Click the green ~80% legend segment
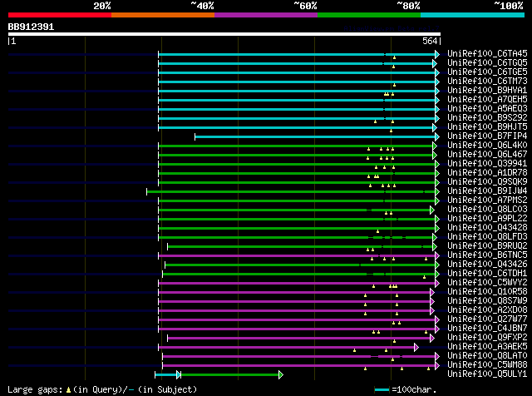This screenshot has height=396, width=532. (369, 15)
